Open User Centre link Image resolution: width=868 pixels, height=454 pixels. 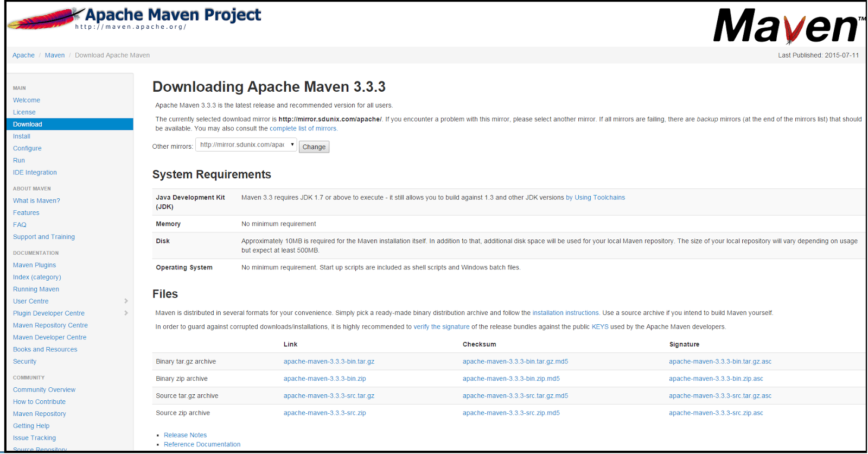[31, 301]
